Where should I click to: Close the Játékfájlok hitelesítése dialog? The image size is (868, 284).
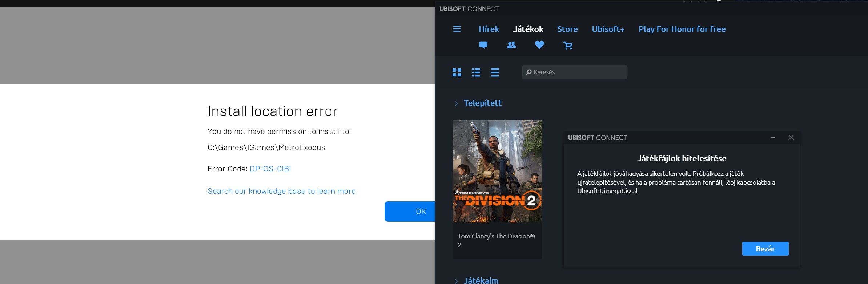coord(791,138)
